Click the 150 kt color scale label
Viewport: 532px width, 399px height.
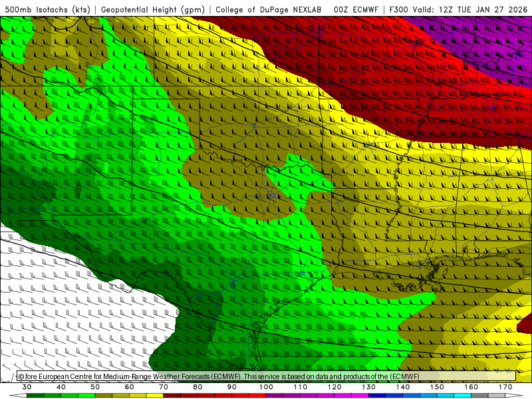pyautogui.click(x=437, y=387)
